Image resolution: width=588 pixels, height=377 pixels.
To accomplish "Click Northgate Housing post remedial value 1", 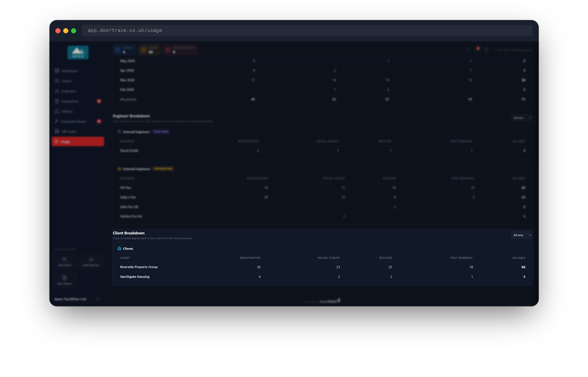I will [472, 277].
